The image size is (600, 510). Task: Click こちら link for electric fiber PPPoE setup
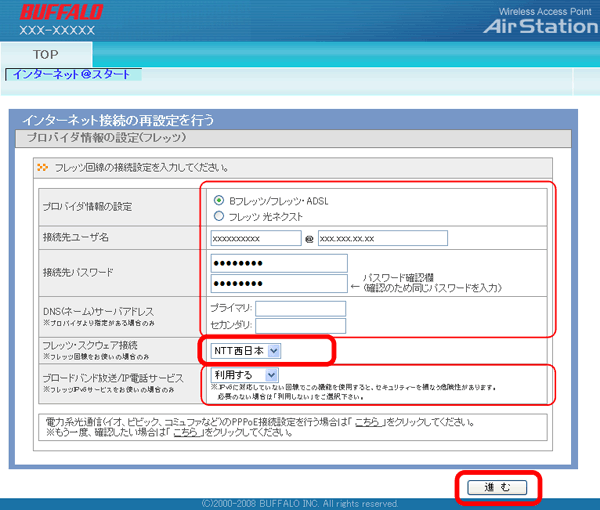point(367,422)
